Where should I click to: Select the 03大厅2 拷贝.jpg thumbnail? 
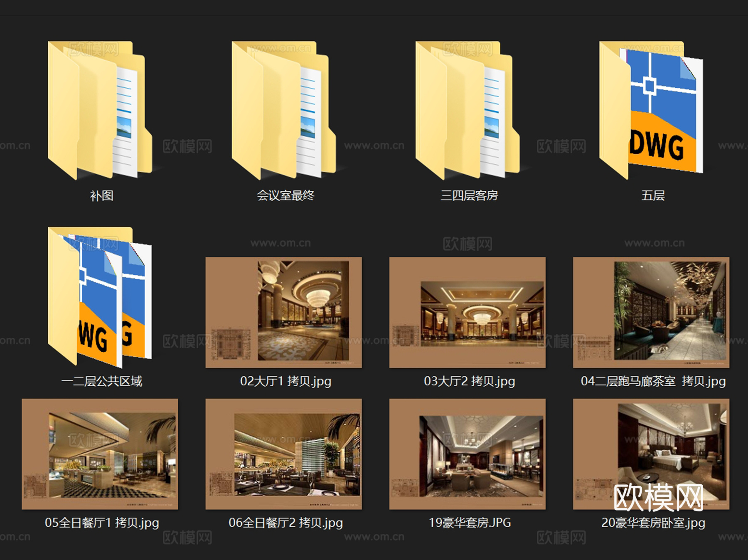tap(467, 313)
